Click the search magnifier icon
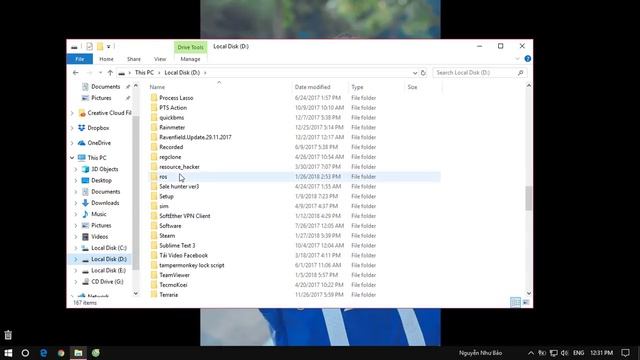This screenshot has width=640, height=360. coord(521,73)
